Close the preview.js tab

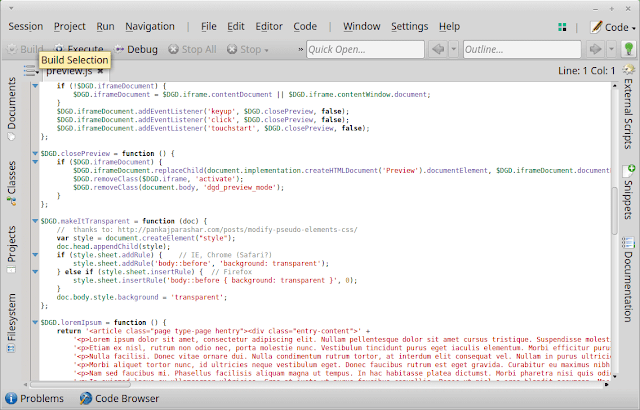click(x=100, y=71)
